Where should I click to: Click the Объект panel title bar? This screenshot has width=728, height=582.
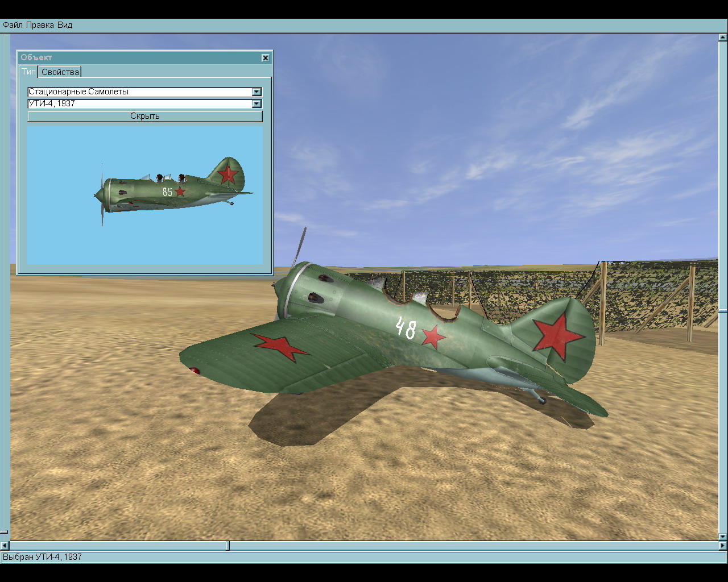point(145,58)
